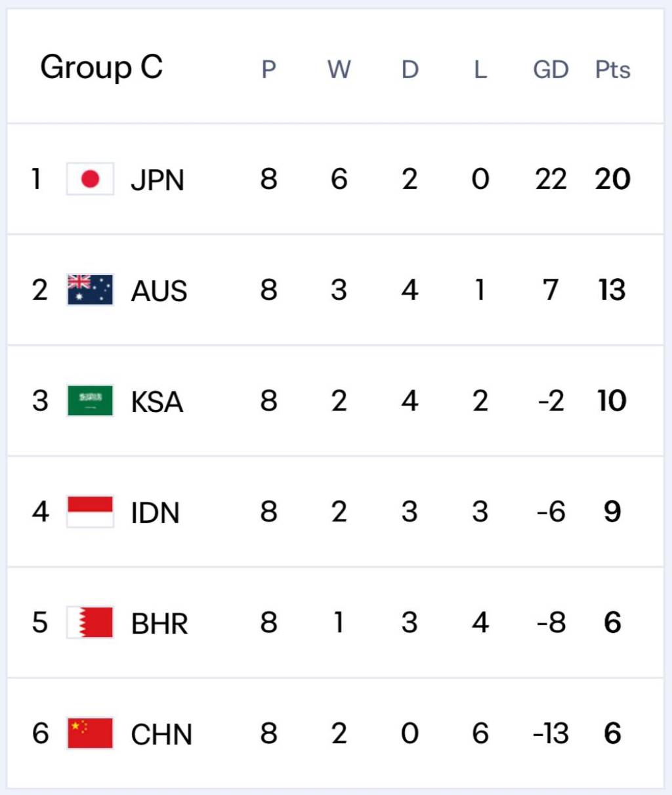Click the China flag icon
The width and height of the screenshot is (672, 795).
pyautogui.click(x=91, y=733)
